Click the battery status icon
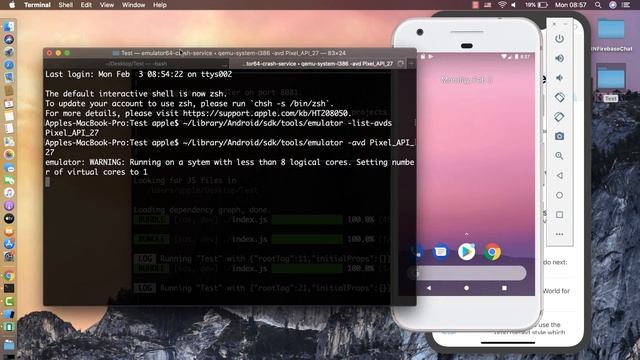The width and height of the screenshot is (640, 360). [542, 5]
